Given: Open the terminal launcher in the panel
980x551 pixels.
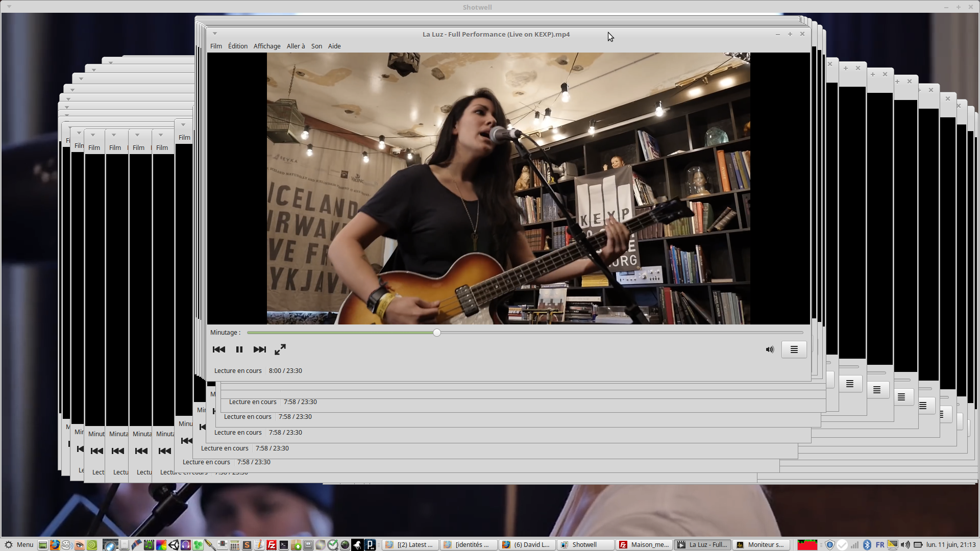Looking at the screenshot, I should 284,545.
